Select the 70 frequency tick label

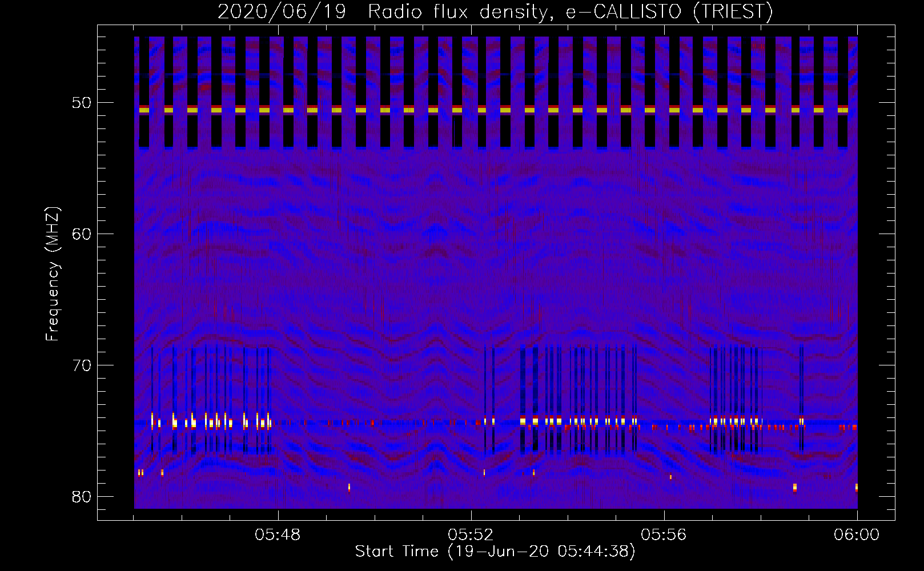coord(82,365)
